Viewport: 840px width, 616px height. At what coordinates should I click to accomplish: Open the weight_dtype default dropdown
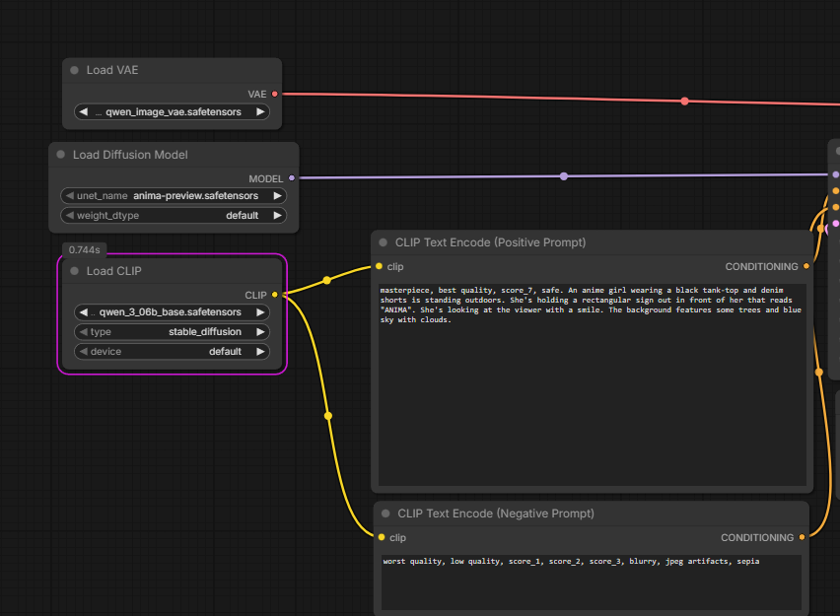tap(174, 215)
